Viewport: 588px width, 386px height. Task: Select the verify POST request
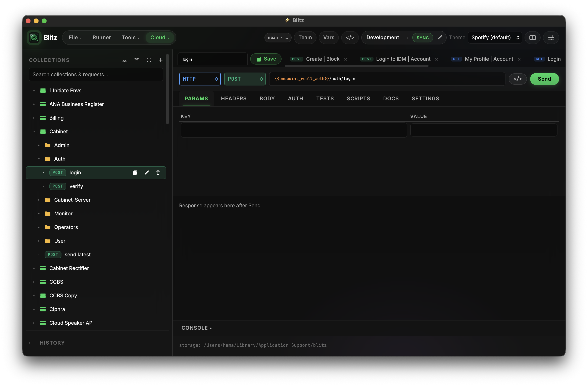click(x=96, y=186)
